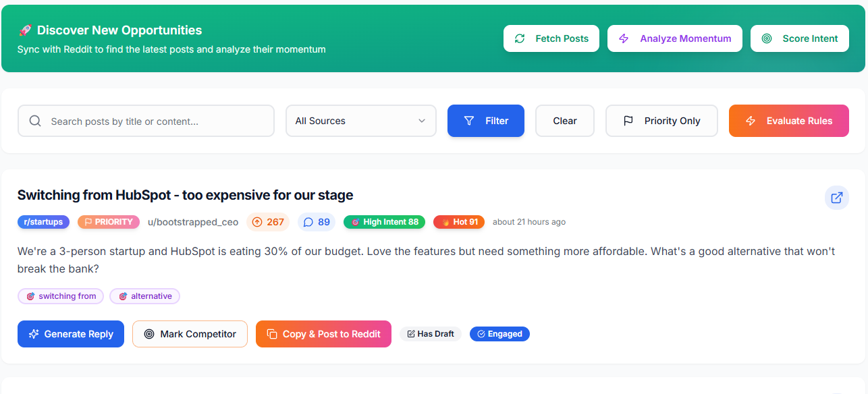Viewport: 868px width, 394px height.
Task: Select the r/startups subreddit tag
Action: tap(43, 222)
